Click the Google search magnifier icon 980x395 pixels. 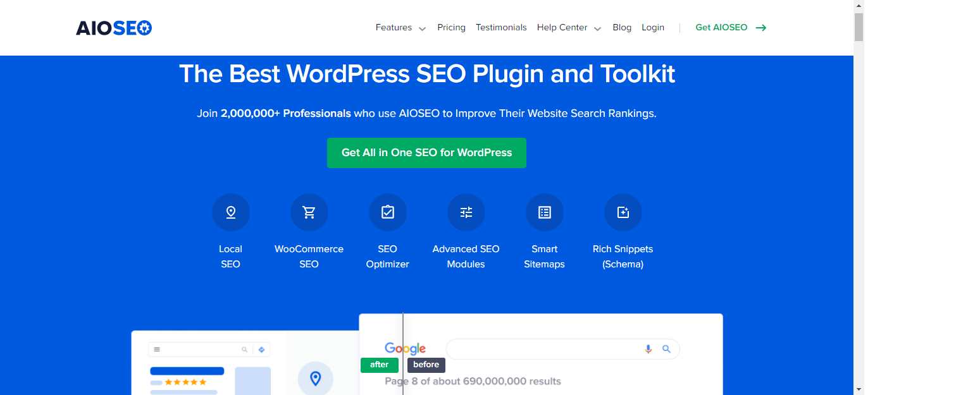(x=666, y=349)
